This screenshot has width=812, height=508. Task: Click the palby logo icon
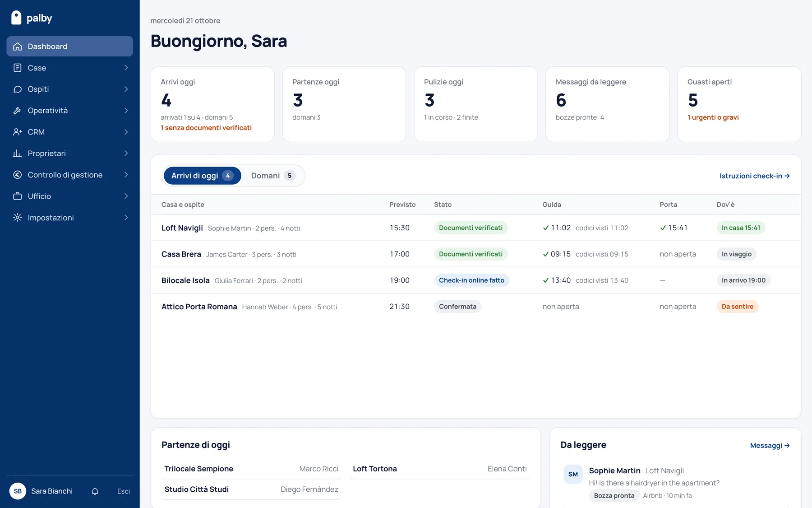16,18
